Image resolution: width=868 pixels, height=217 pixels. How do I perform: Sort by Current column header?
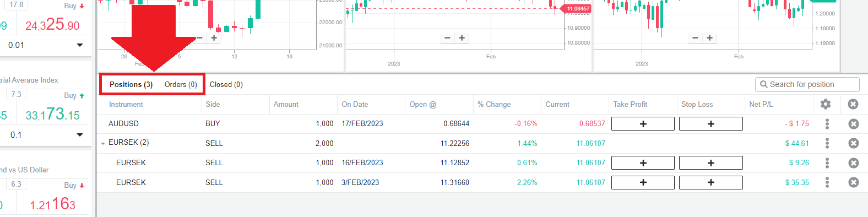click(x=557, y=104)
